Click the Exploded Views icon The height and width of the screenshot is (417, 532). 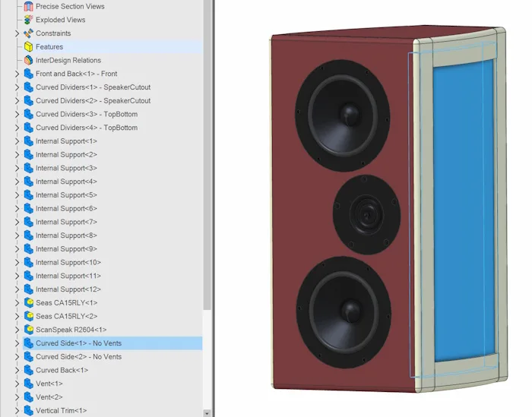tap(29, 20)
